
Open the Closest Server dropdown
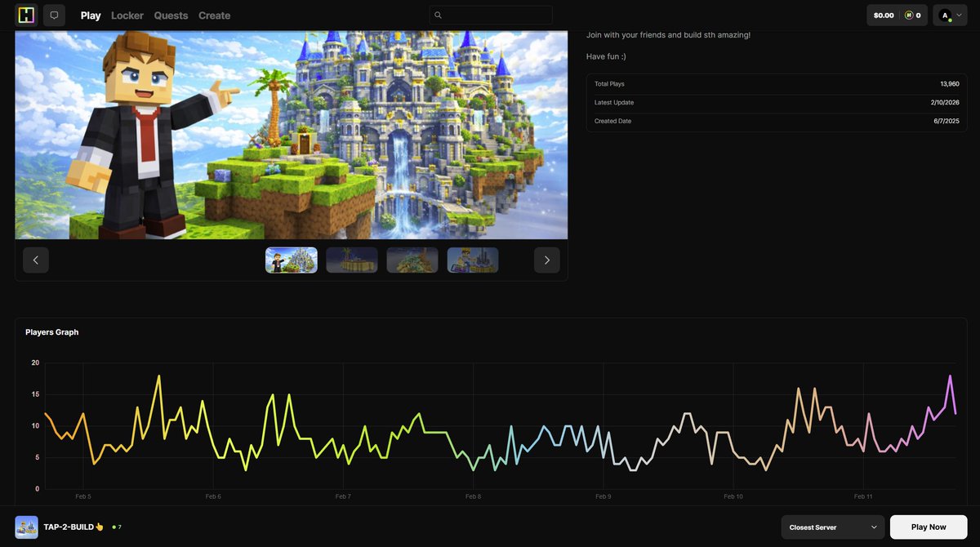tap(833, 527)
